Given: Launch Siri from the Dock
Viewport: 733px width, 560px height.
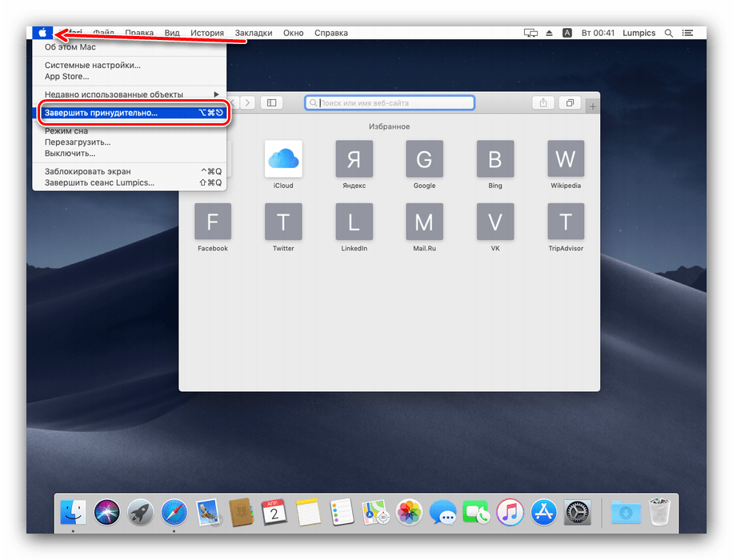Looking at the screenshot, I should point(106,512).
